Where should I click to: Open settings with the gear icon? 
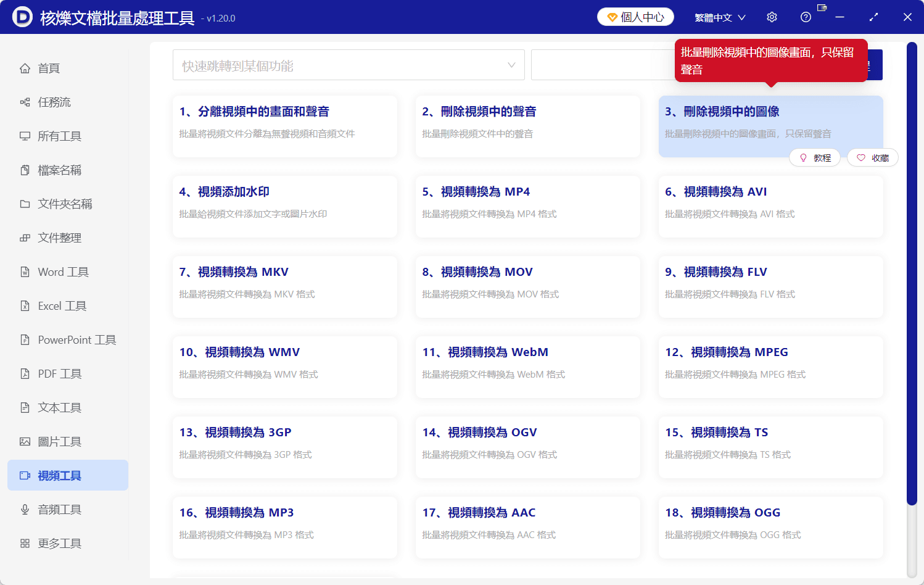click(x=772, y=17)
